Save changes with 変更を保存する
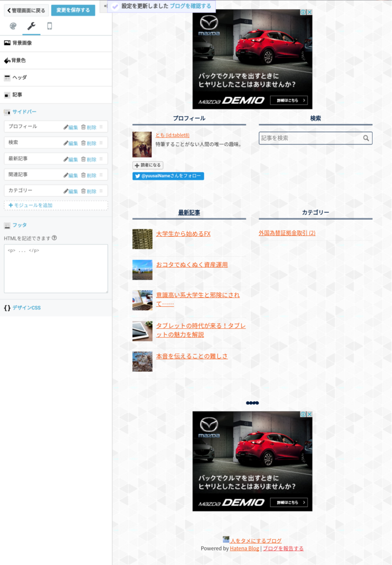Image resolution: width=392 pixels, height=565 pixels. point(73,10)
